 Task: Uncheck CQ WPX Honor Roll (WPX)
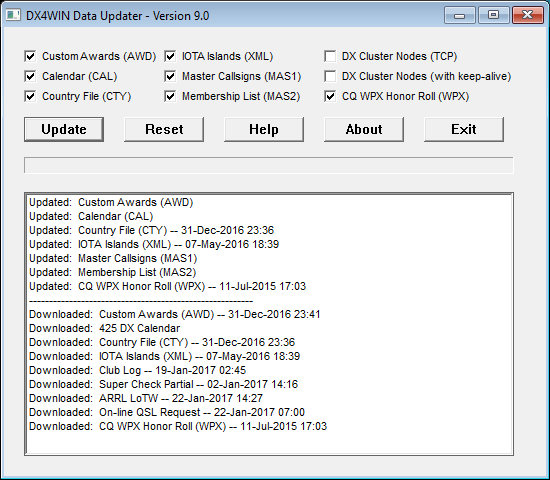pyautogui.click(x=330, y=96)
